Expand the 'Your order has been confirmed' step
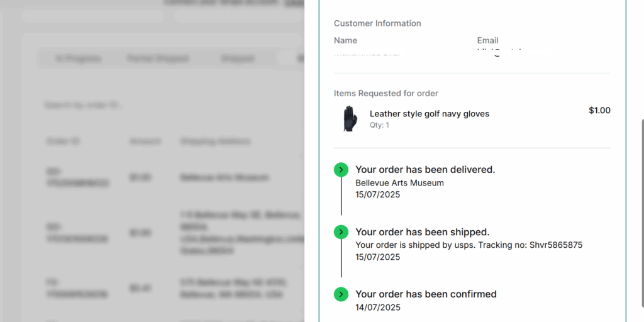Viewport: 644px width, 322px height. tap(426, 294)
